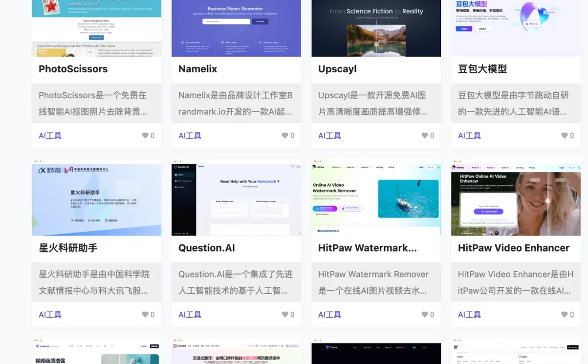This screenshot has height=364, width=588.
Task: Open the AI工具 category under 豆包大模型
Action: (469, 135)
